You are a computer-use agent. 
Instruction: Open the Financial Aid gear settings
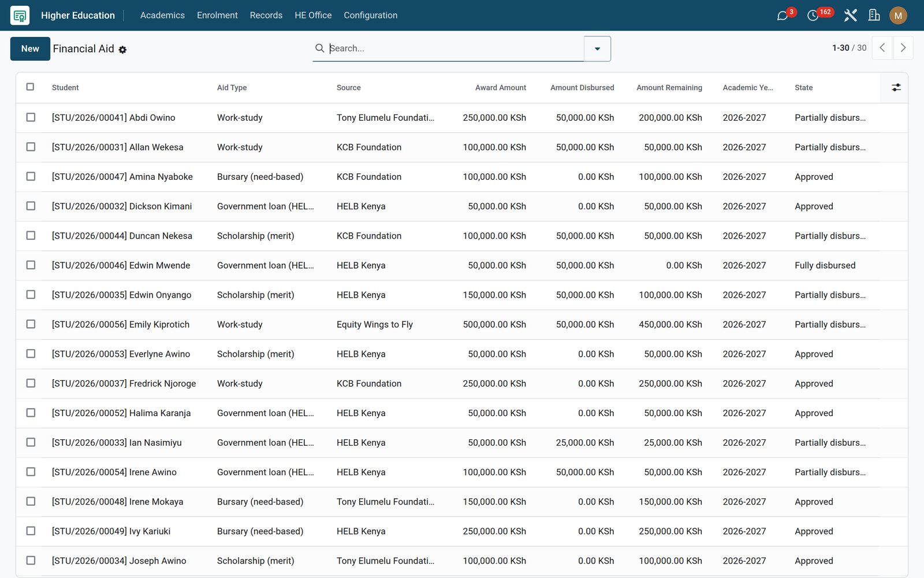(x=122, y=50)
